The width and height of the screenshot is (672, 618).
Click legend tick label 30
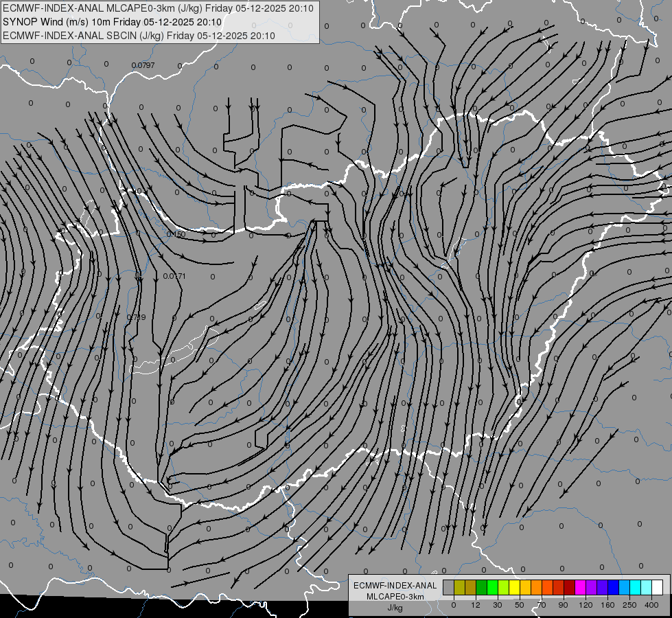point(498,605)
